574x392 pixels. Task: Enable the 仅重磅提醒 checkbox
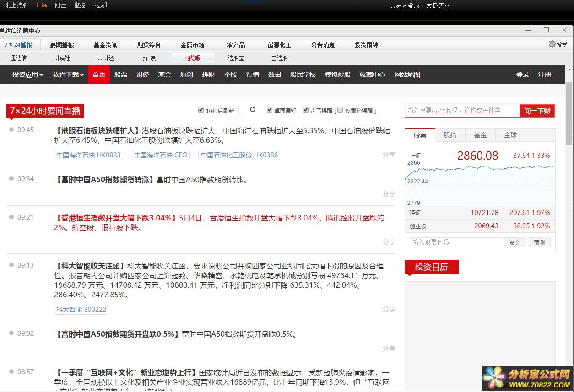(x=340, y=110)
